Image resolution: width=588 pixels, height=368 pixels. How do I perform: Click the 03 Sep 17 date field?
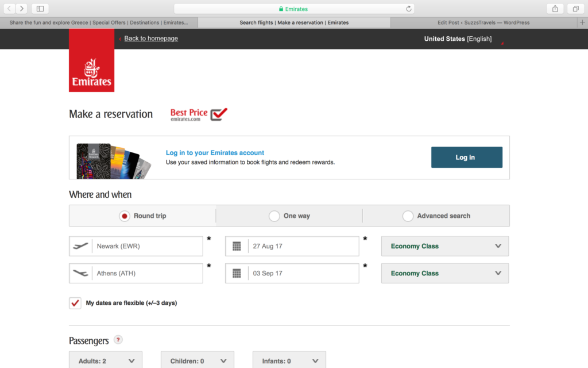(x=292, y=273)
